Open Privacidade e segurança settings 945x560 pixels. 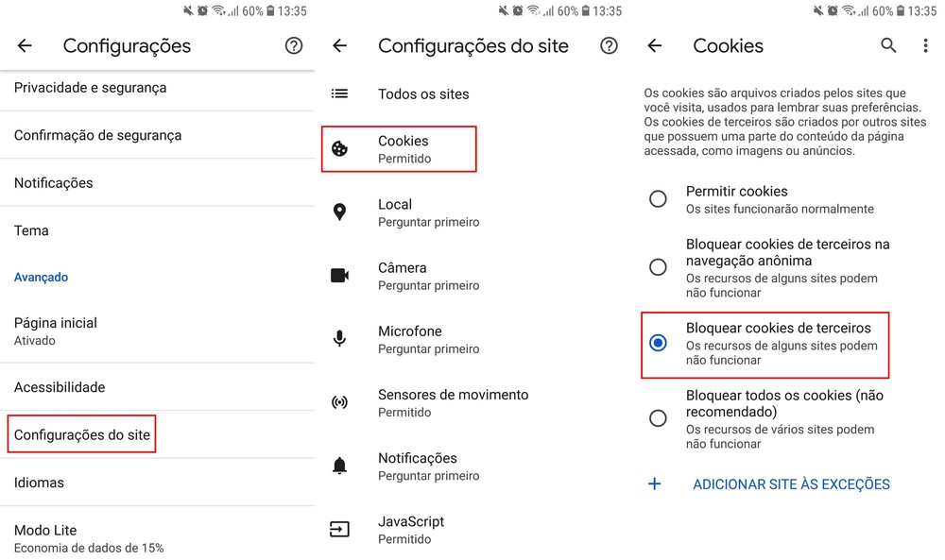tap(90, 88)
